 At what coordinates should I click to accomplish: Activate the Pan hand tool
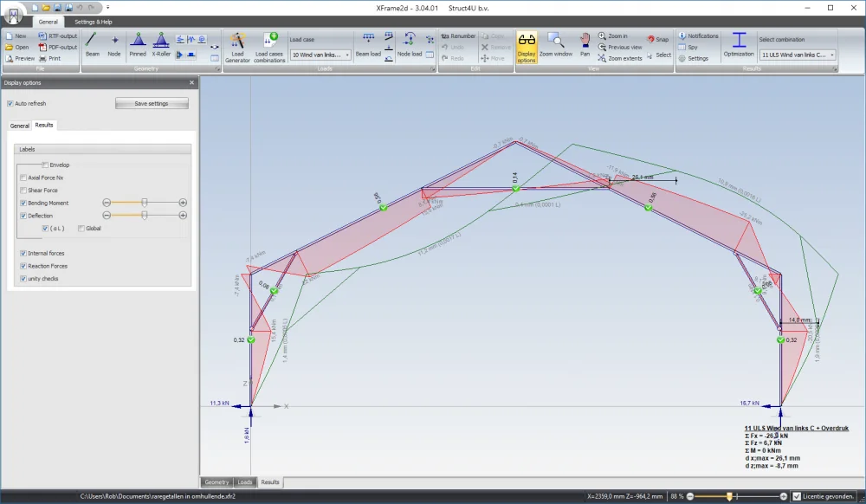click(x=585, y=45)
